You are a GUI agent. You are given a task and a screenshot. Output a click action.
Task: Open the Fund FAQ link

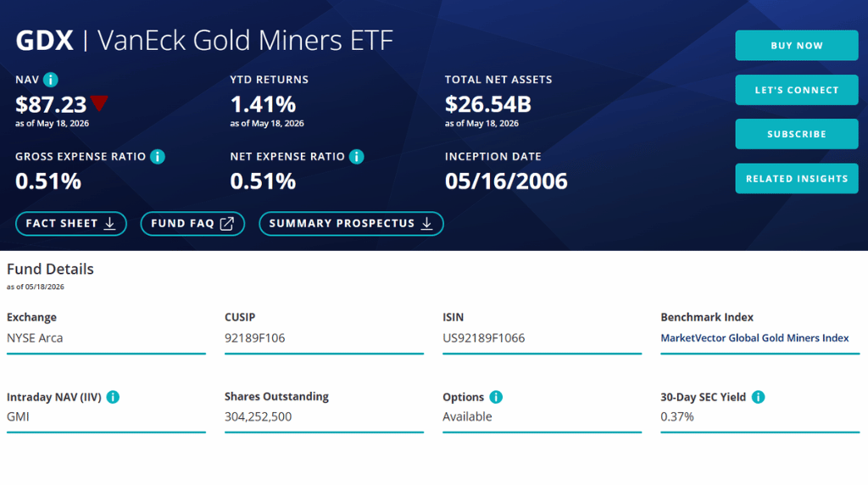click(192, 224)
